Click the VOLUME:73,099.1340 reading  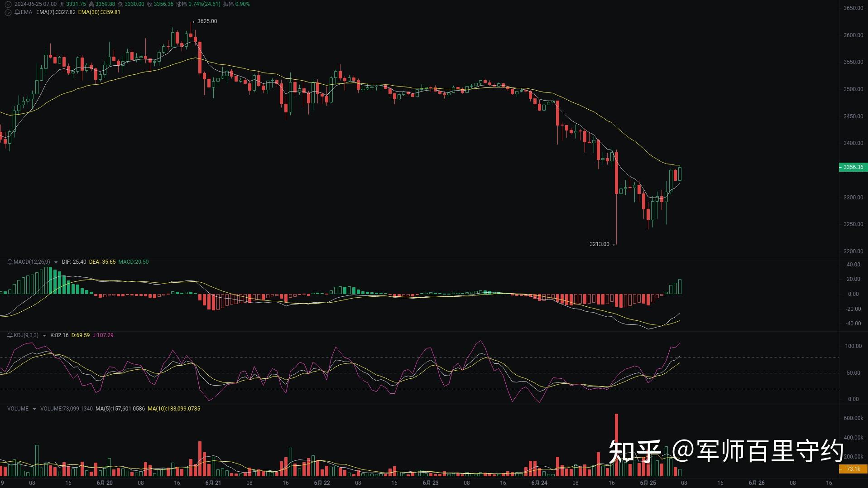pyautogui.click(x=67, y=409)
